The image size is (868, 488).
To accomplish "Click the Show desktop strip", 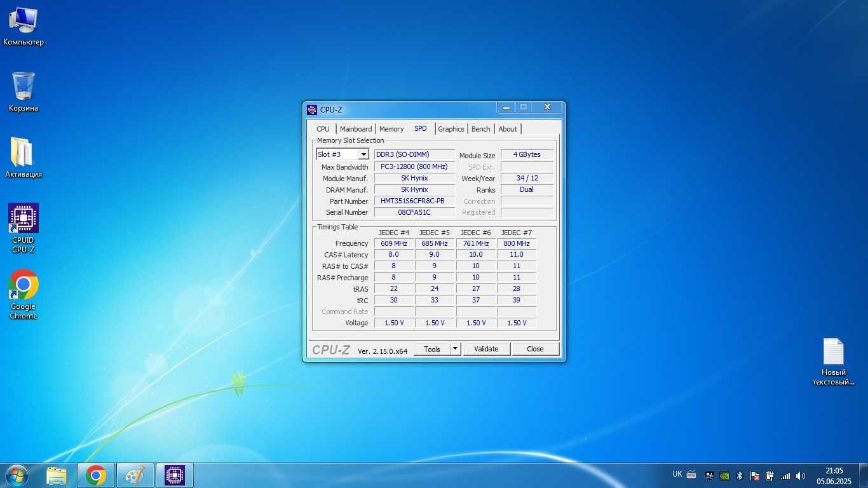I will (x=864, y=475).
